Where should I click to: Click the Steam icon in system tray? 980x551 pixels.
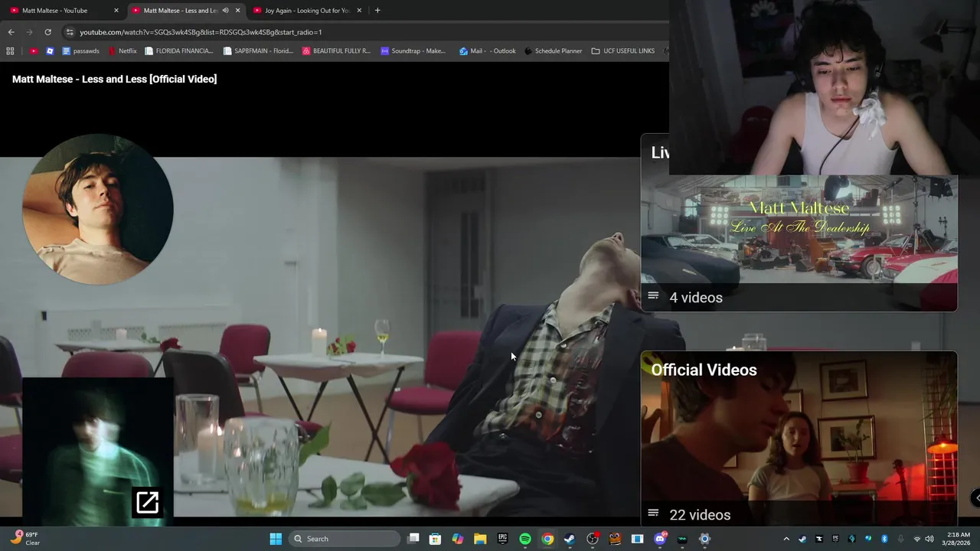pos(802,539)
